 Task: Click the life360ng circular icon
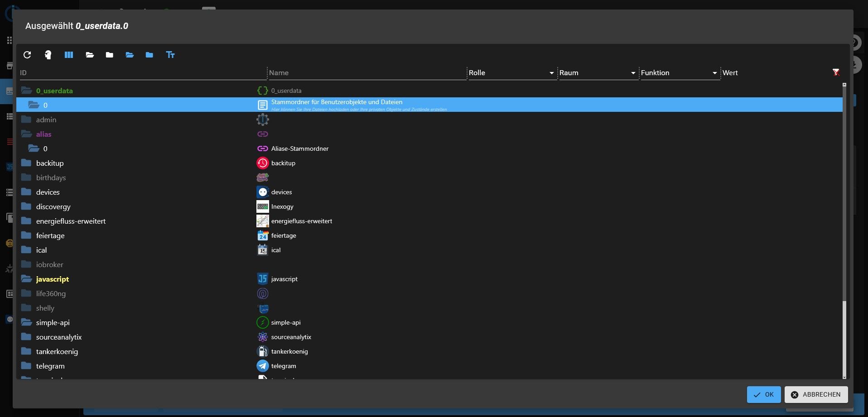coord(263,293)
